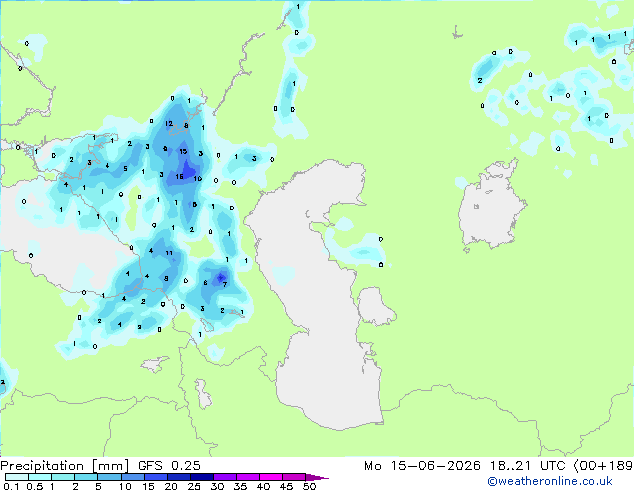Click the 'Mo 15-06-2026' forecast date
The height and width of the screenshot is (490, 634).
(x=422, y=466)
